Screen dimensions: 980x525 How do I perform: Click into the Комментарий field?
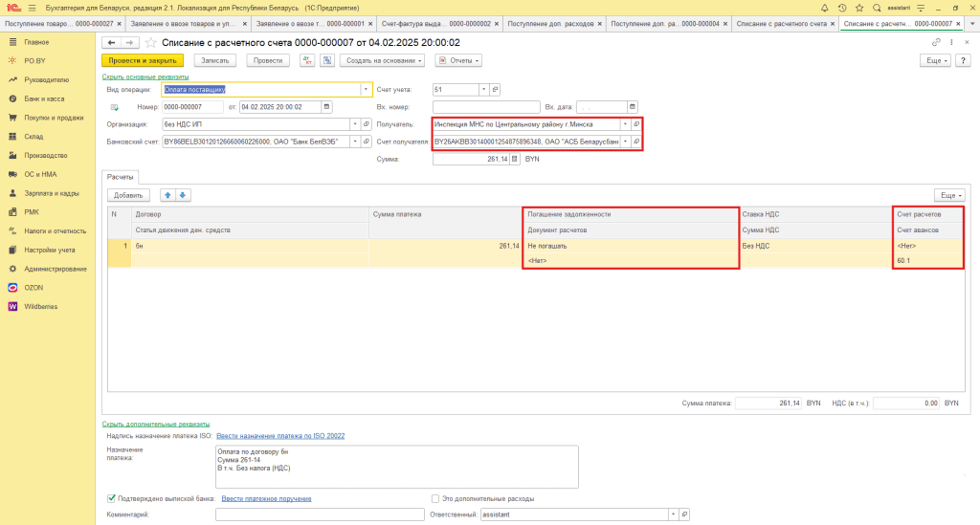[320, 514]
